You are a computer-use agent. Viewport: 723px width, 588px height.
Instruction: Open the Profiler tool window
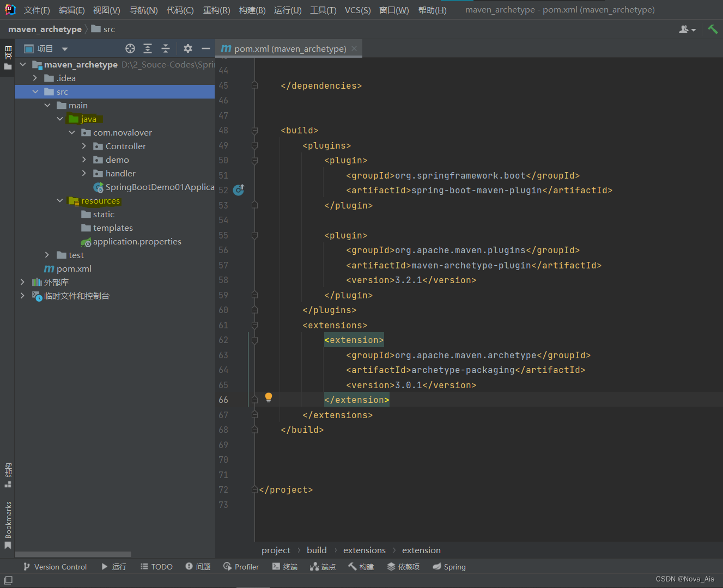pos(241,567)
